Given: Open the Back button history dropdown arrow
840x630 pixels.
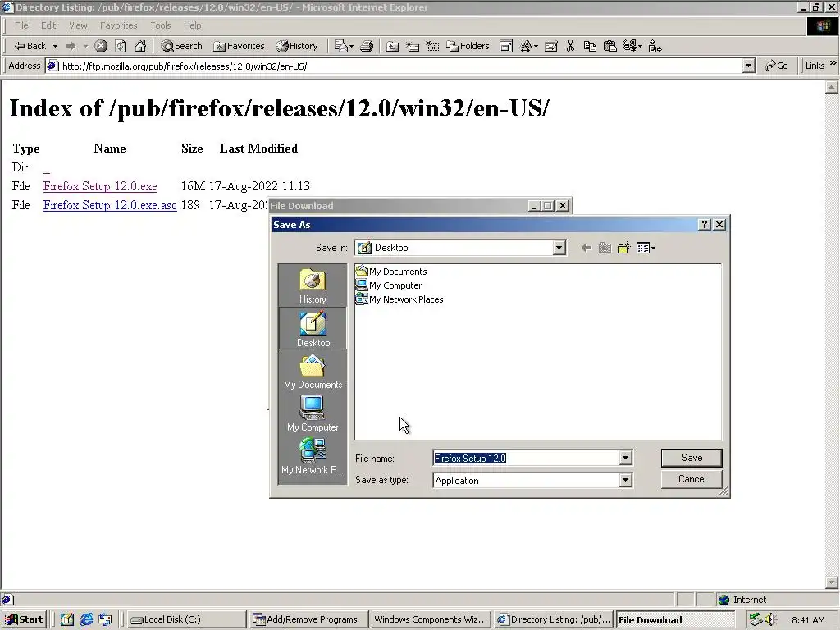Looking at the screenshot, I should click(55, 46).
